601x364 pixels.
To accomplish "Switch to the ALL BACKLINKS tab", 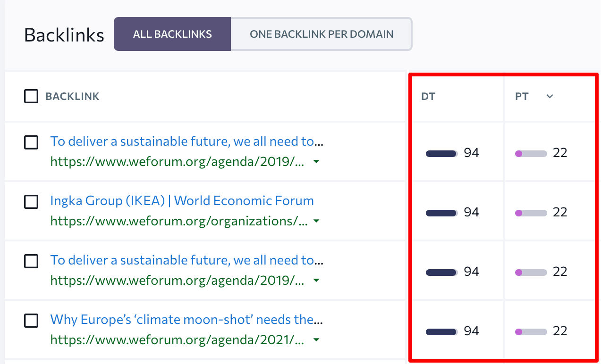I will (172, 34).
